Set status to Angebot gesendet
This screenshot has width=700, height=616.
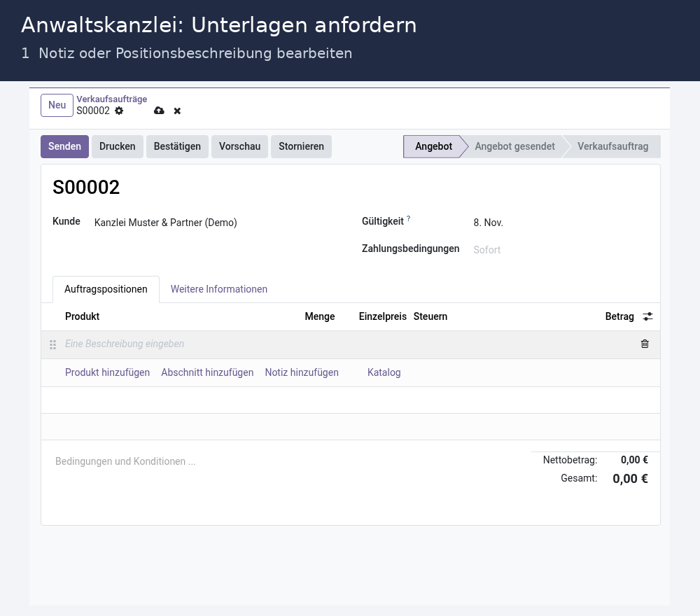(514, 146)
